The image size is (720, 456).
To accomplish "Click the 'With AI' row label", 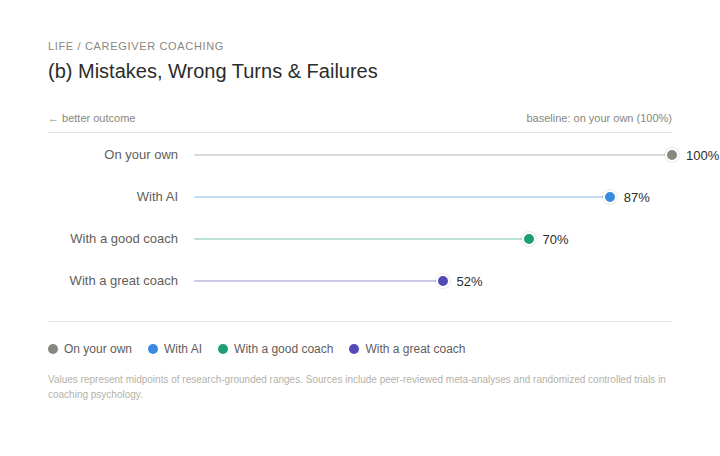I will 157,197.
